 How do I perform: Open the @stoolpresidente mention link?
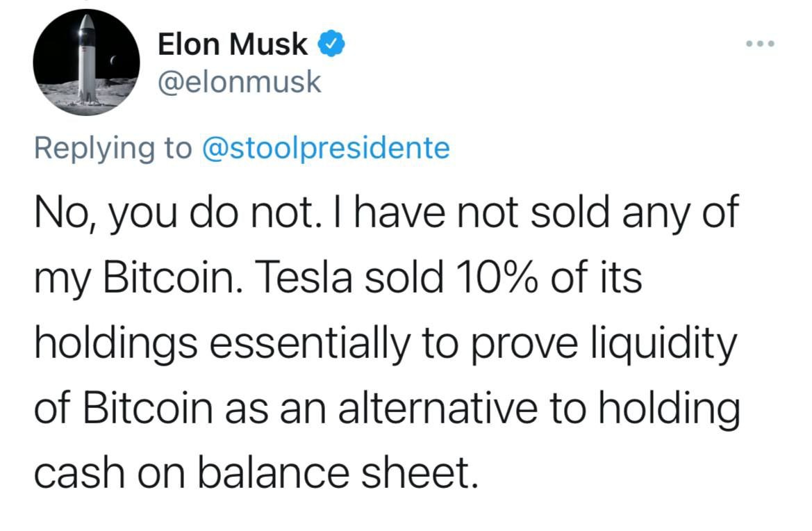coord(326,148)
